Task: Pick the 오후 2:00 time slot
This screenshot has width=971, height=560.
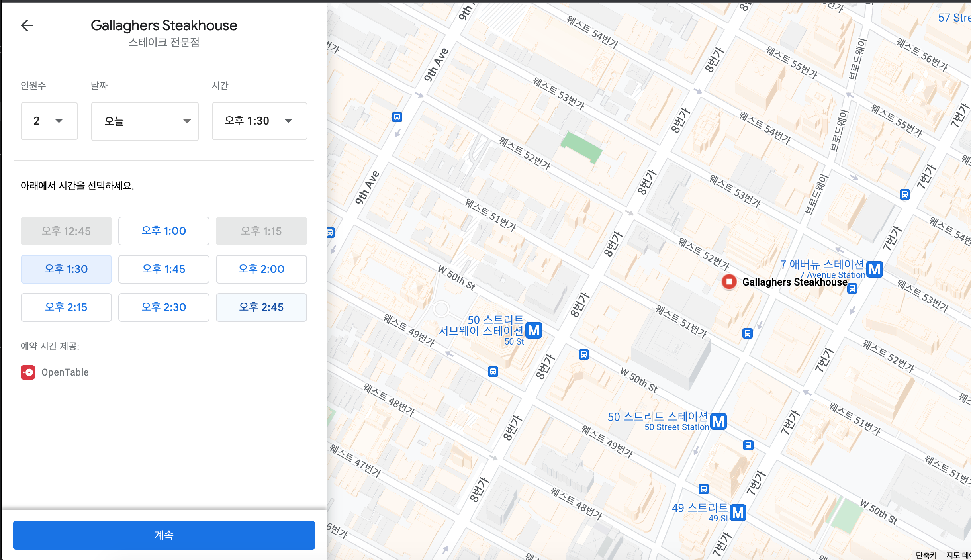Action: pos(261,269)
